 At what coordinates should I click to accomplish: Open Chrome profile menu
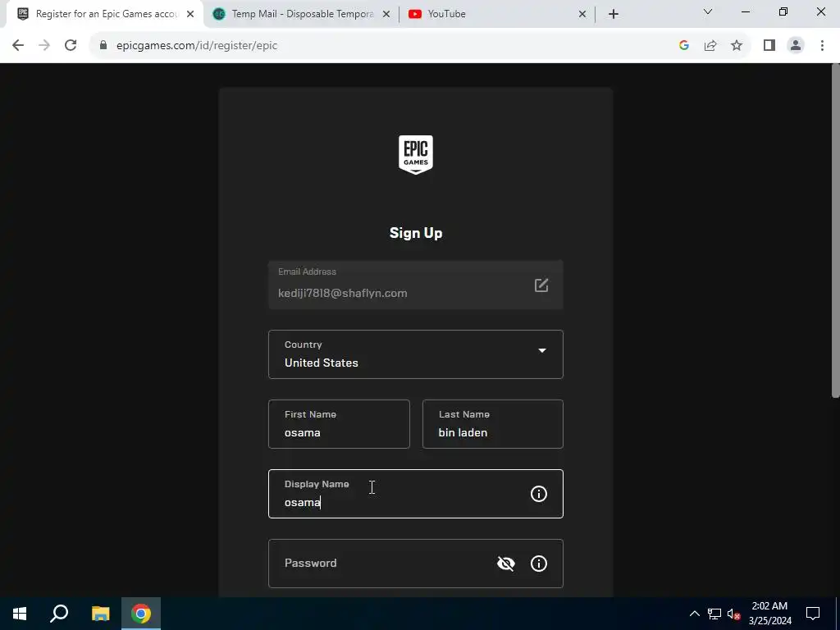click(796, 45)
